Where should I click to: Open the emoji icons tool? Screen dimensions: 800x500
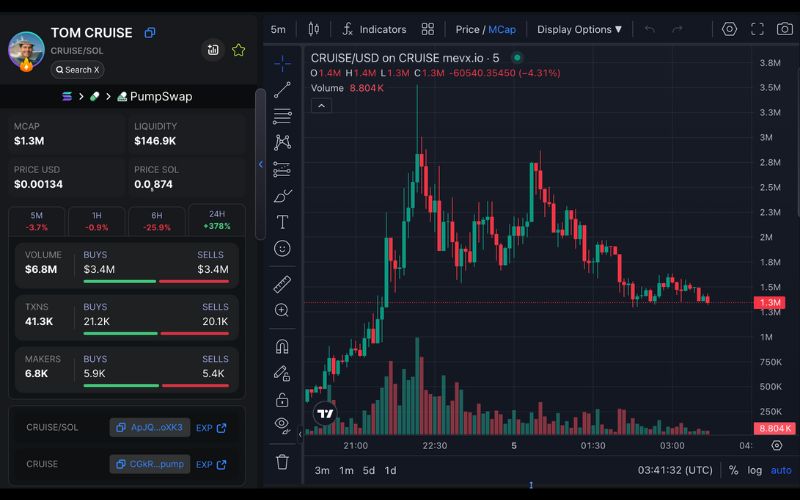(282, 248)
